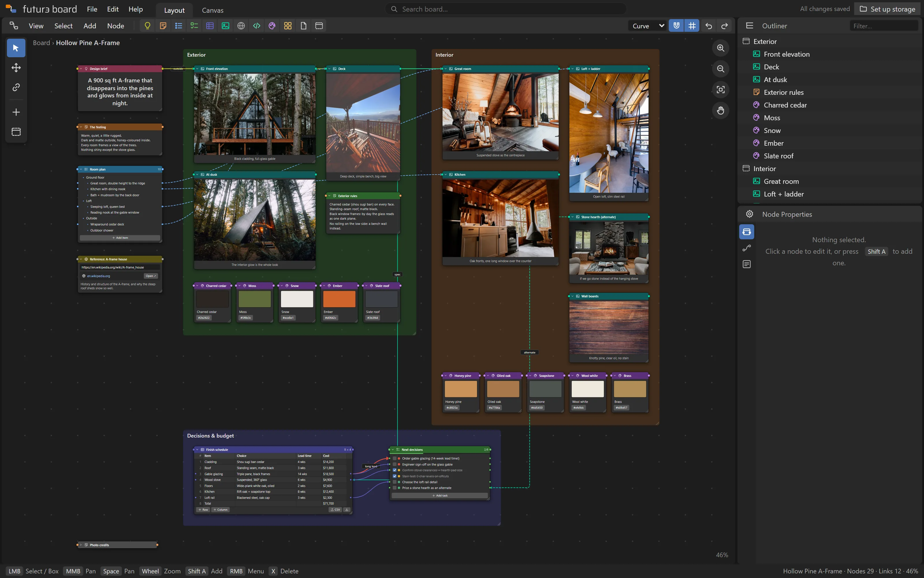Screen dimensions: 924x578
Task: Add a checklist node from toolbar
Action: coord(194,26)
